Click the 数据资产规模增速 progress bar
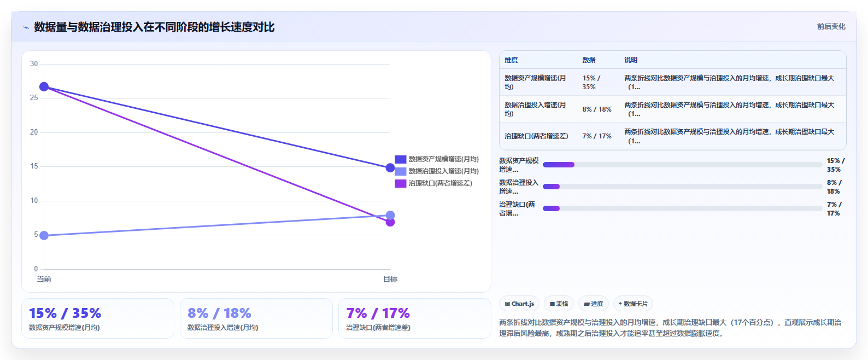The image size is (868, 360). (x=682, y=165)
